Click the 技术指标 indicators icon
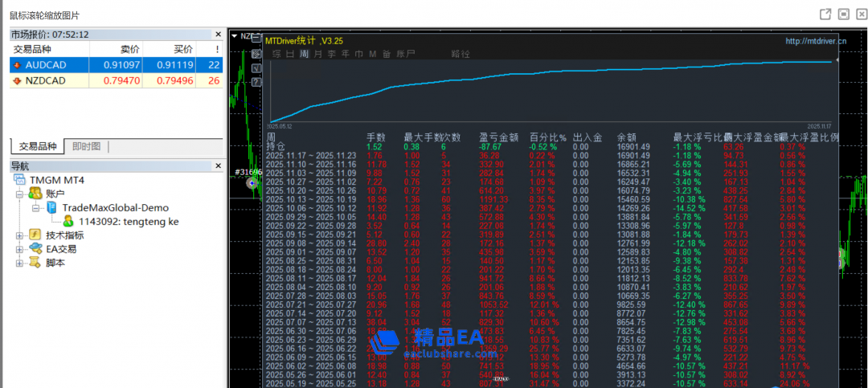The image size is (868, 388). pos(35,235)
